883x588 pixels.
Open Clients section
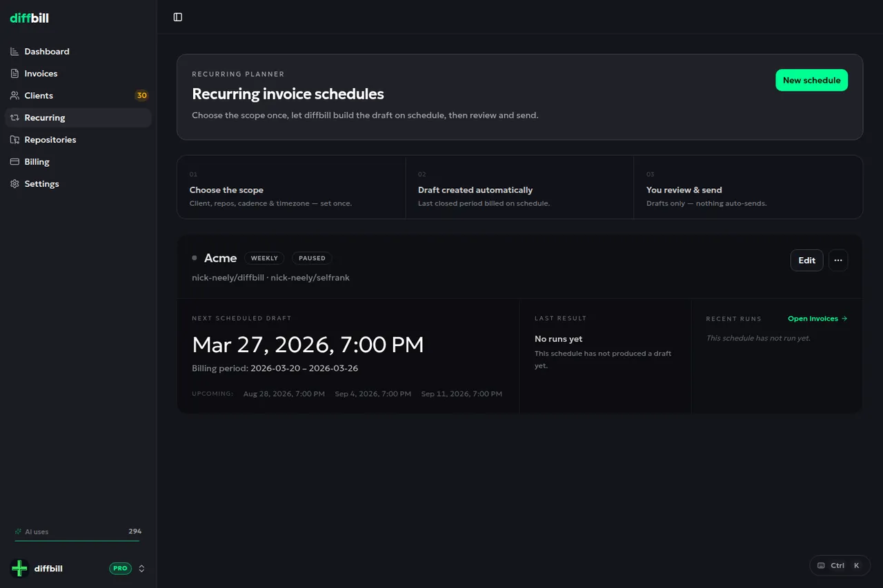pos(78,96)
